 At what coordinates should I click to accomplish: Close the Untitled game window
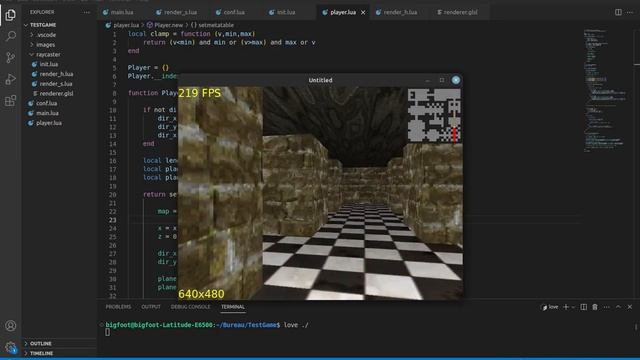point(456,80)
